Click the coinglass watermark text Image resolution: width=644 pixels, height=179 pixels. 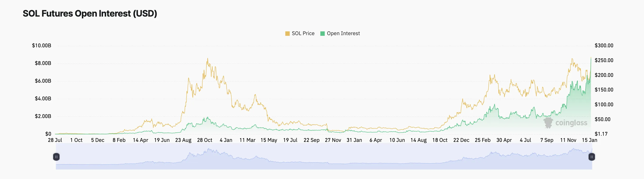(x=571, y=123)
